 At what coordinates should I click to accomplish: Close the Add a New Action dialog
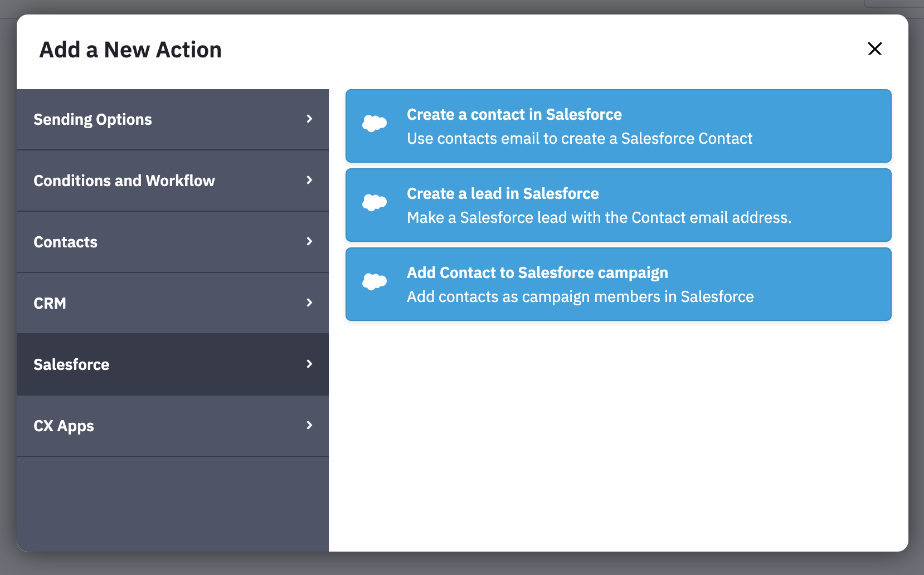pos(874,49)
